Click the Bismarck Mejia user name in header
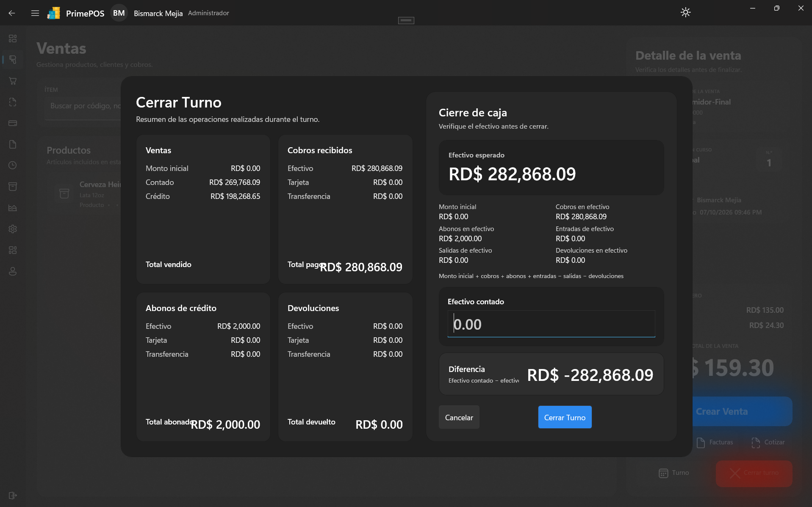Viewport: 812px width, 507px height. (x=158, y=13)
